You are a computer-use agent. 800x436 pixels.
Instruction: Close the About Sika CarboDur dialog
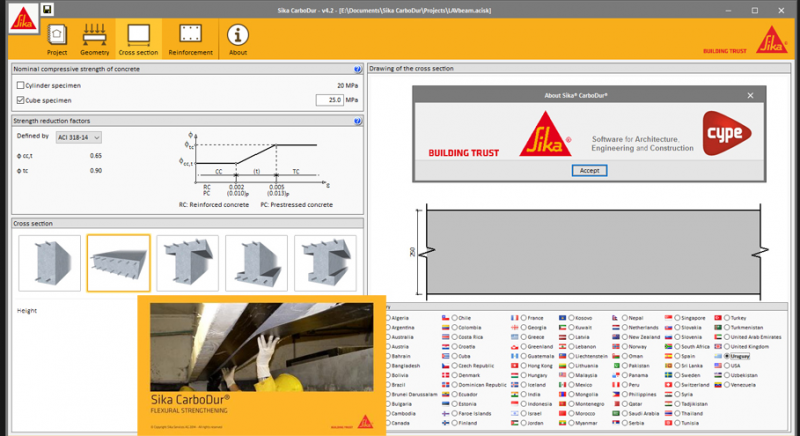[x=750, y=95]
